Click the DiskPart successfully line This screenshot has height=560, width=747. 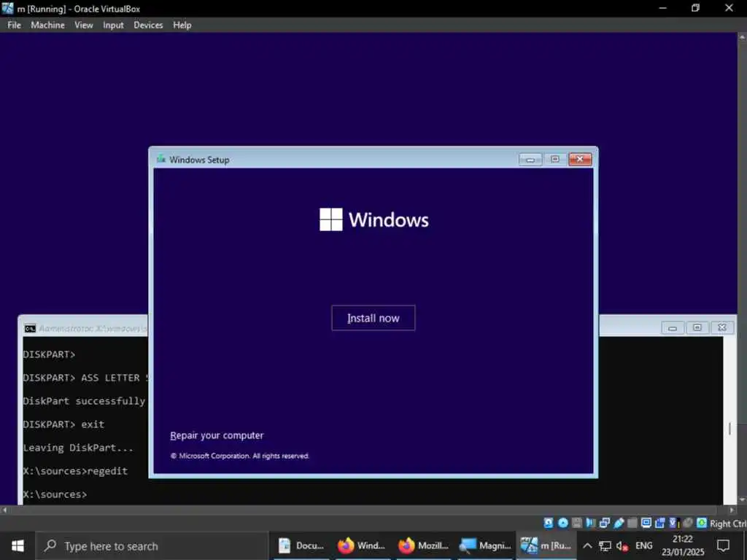(85, 401)
